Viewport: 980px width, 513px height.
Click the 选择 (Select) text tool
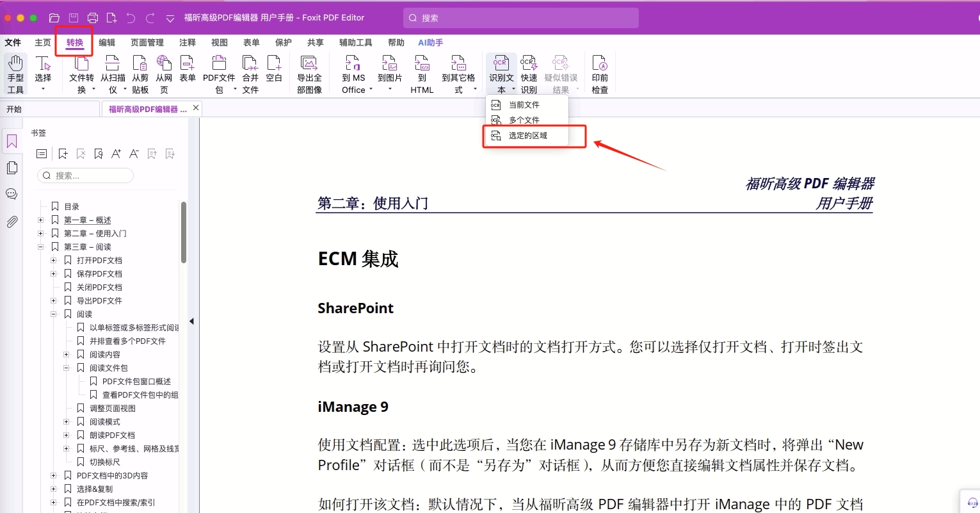43,73
